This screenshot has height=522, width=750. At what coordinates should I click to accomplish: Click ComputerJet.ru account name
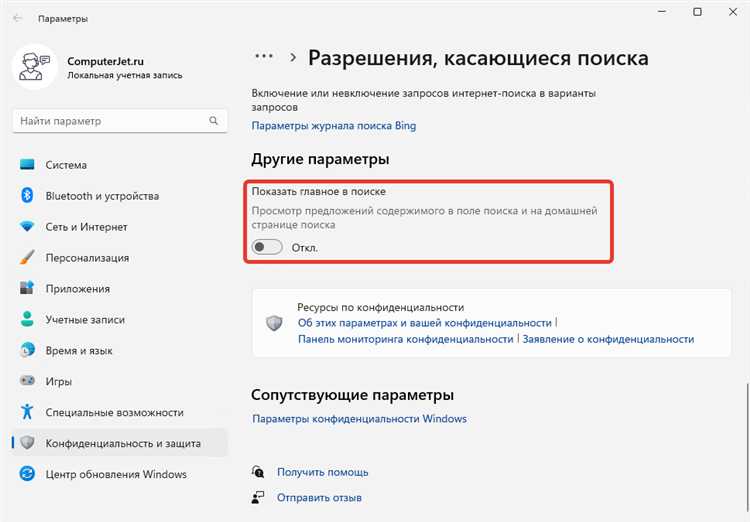(105, 61)
